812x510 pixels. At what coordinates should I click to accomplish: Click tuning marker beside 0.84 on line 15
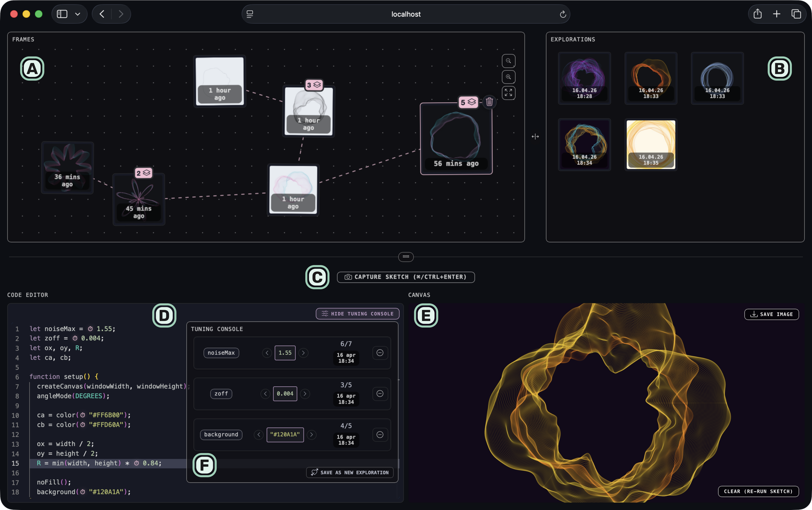136,463
